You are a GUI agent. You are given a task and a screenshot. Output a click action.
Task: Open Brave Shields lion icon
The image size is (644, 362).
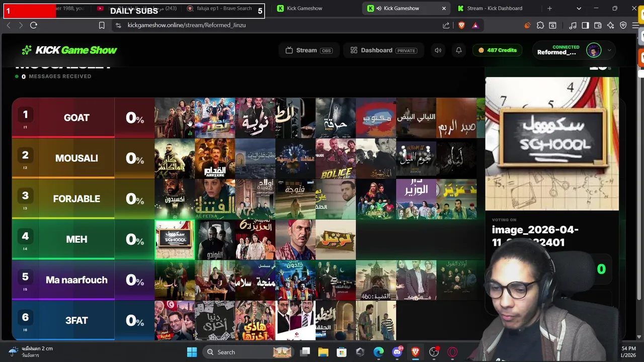[461, 25]
